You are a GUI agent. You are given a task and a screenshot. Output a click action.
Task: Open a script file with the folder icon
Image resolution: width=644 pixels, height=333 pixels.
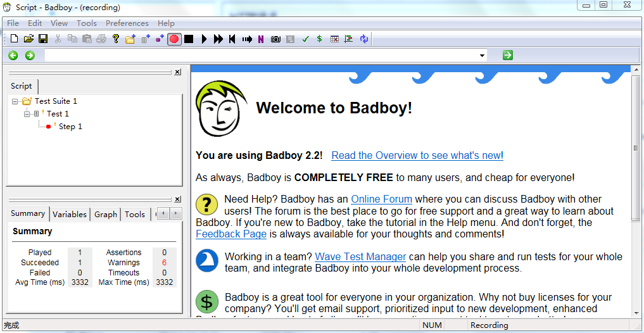[28, 39]
